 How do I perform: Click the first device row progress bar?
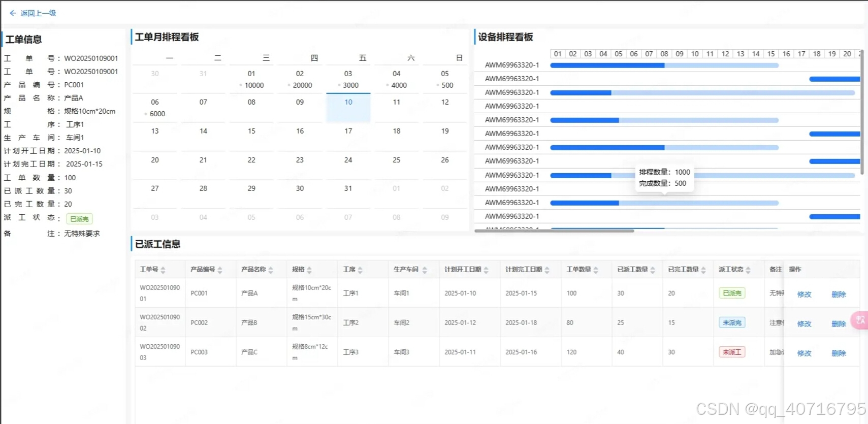coord(664,66)
